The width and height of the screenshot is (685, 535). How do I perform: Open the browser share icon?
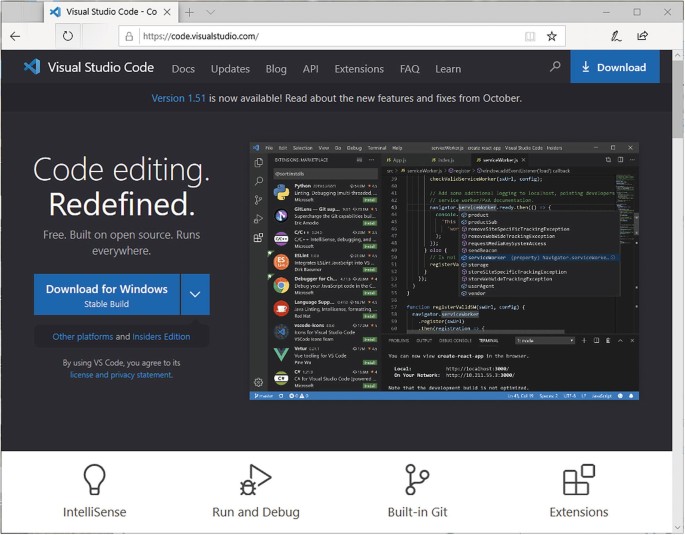click(642, 36)
